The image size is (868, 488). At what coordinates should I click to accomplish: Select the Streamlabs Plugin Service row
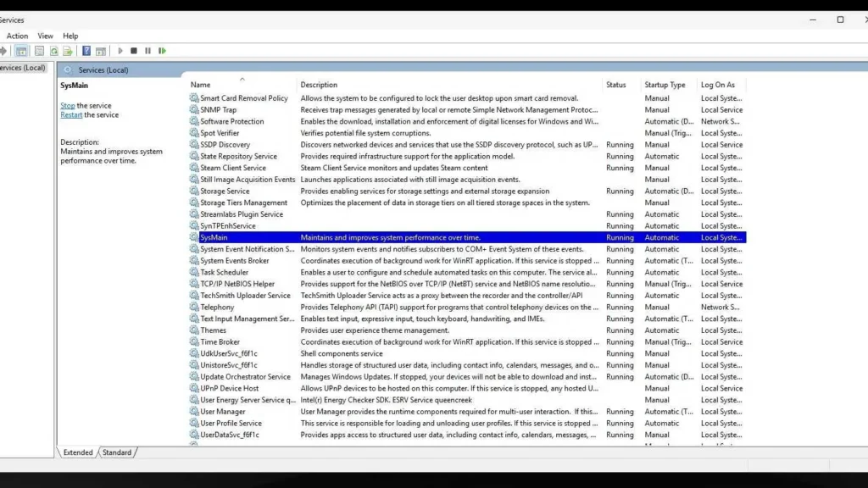click(x=467, y=214)
